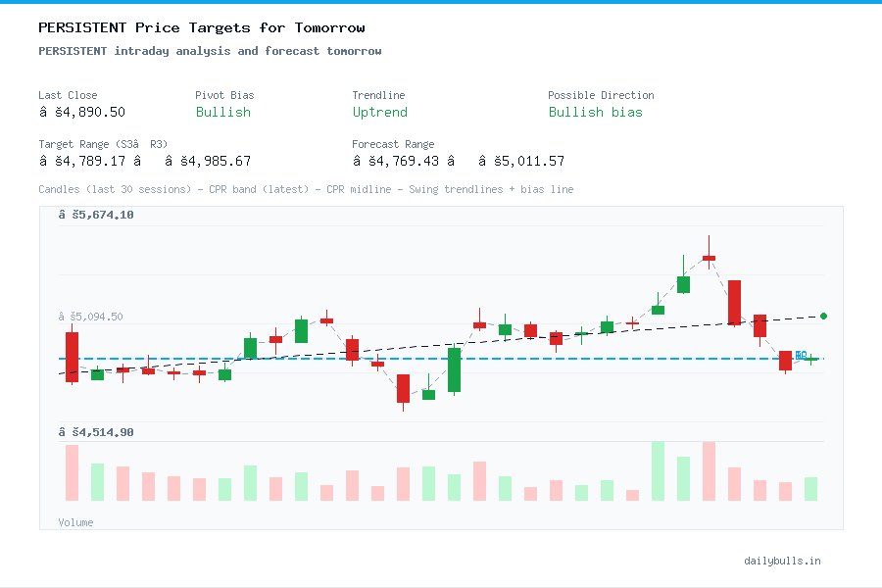
Task: Click the forecast high value 5,011.57
Action: click(x=521, y=161)
